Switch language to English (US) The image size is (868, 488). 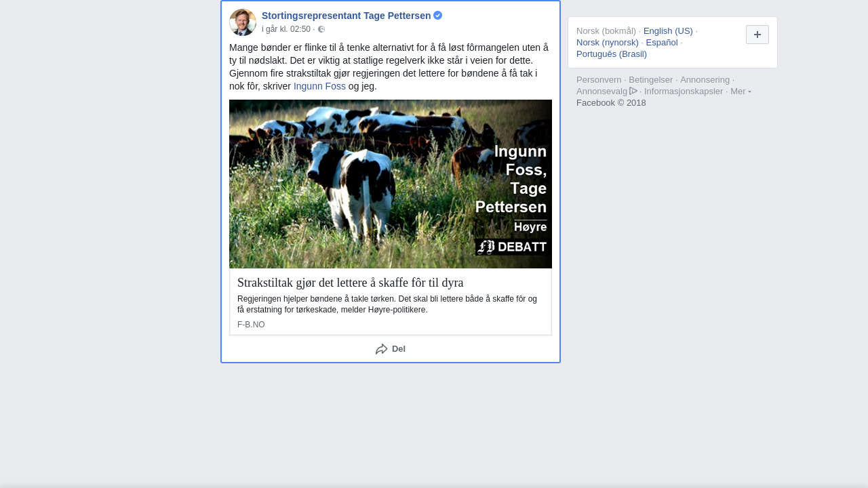(668, 30)
